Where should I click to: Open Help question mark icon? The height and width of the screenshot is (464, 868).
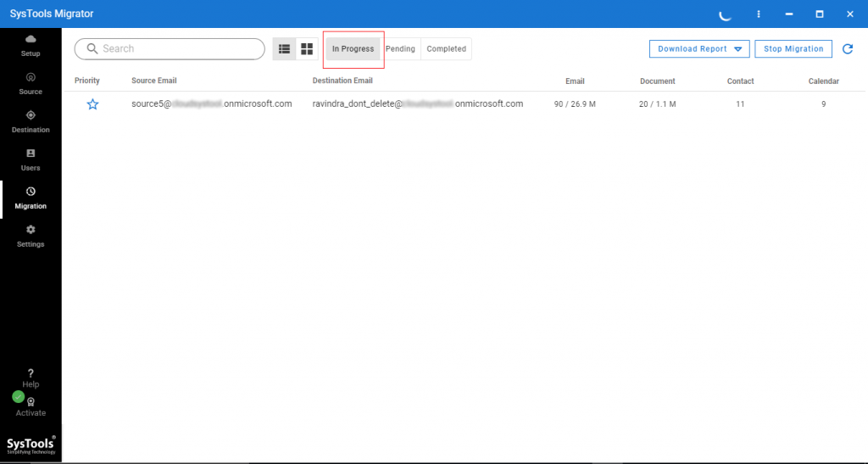31,373
